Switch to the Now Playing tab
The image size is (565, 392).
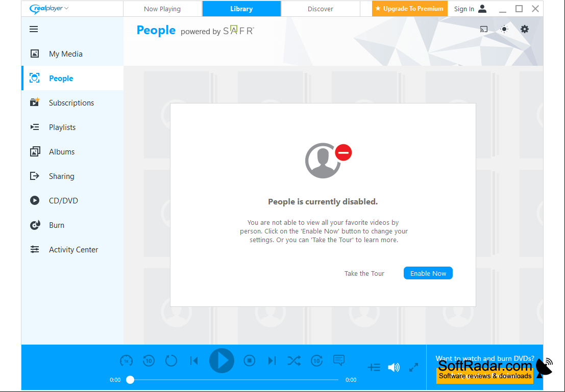(x=162, y=9)
